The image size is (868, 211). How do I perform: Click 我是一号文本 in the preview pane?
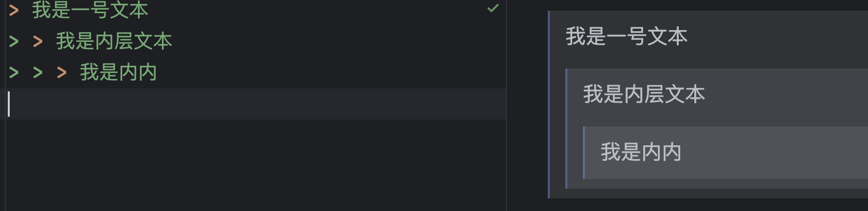(627, 37)
